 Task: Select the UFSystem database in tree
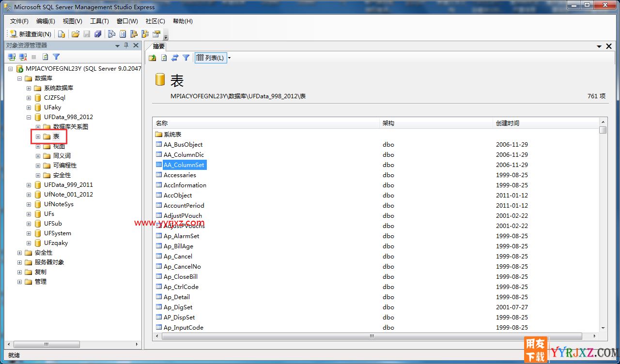pyautogui.click(x=57, y=233)
